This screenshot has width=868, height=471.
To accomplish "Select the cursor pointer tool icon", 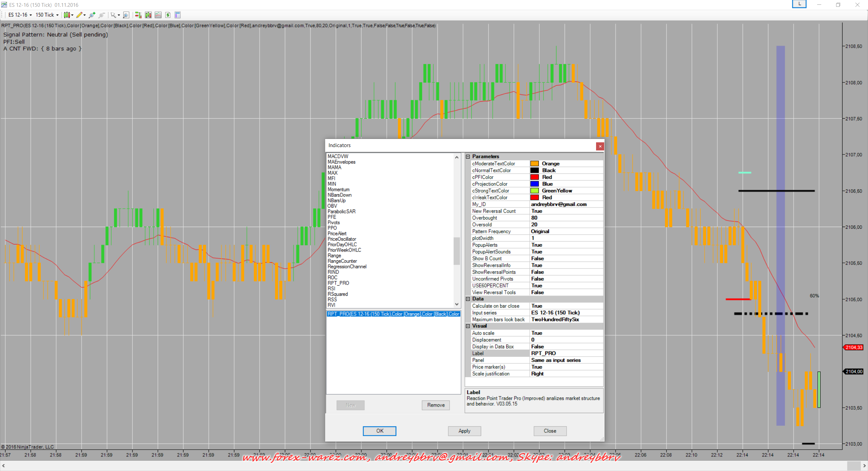I will click(113, 15).
